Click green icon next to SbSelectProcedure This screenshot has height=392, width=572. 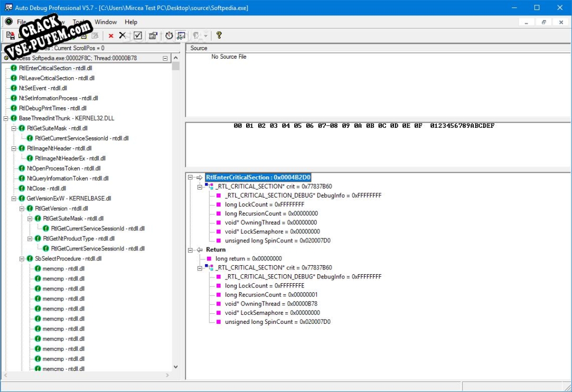pos(30,258)
